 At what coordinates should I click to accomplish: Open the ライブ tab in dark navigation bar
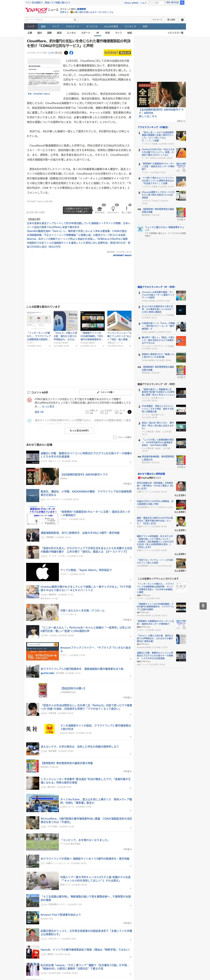tap(56, 27)
